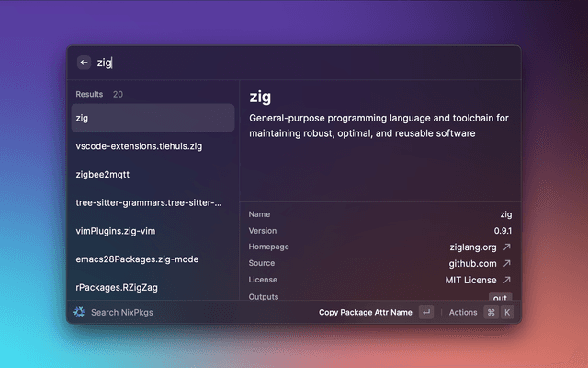Viewport: 588px width, 368px height.
Task: Open the Actions menu in the footer
Action: [463, 312]
